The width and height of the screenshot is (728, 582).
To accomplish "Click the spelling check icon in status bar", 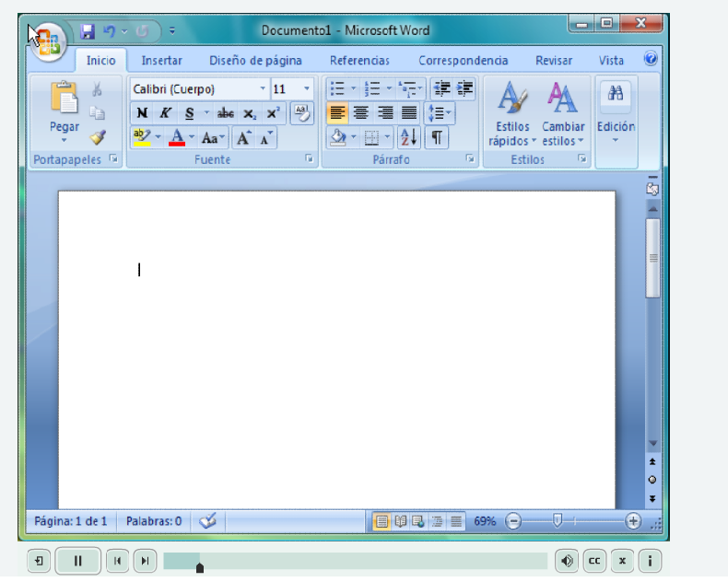I will click(x=207, y=520).
